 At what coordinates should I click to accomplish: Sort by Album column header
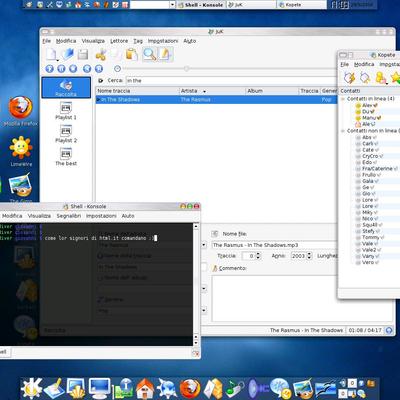(x=272, y=91)
